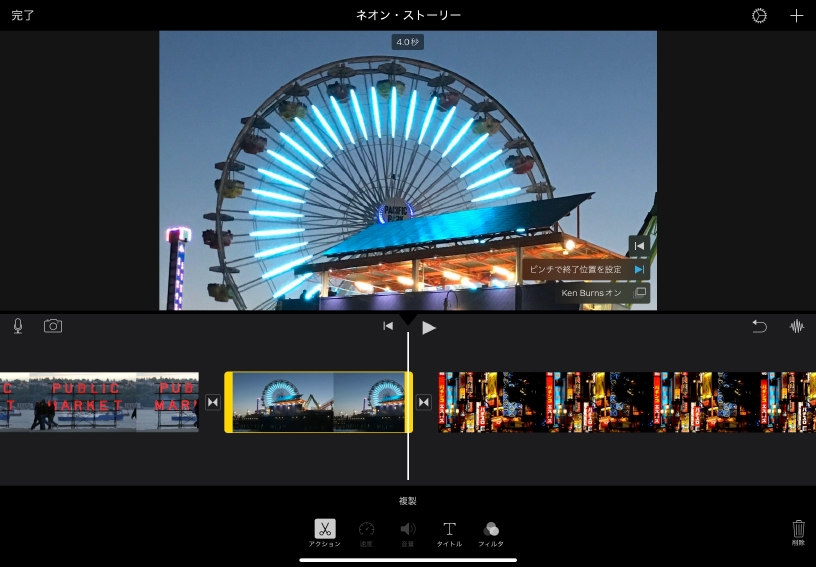Image resolution: width=816 pixels, height=567 pixels.
Task: Play the video preview
Action: (x=429, y=327)
